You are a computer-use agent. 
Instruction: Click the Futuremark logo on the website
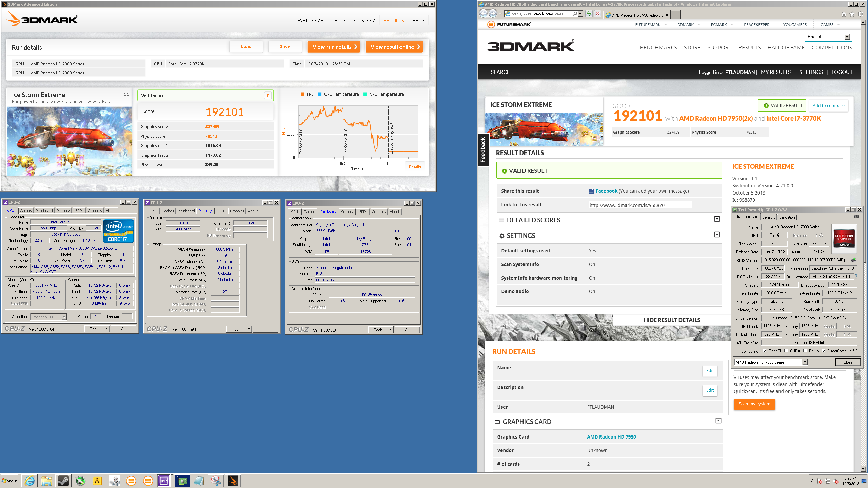[x=509, y=24]
